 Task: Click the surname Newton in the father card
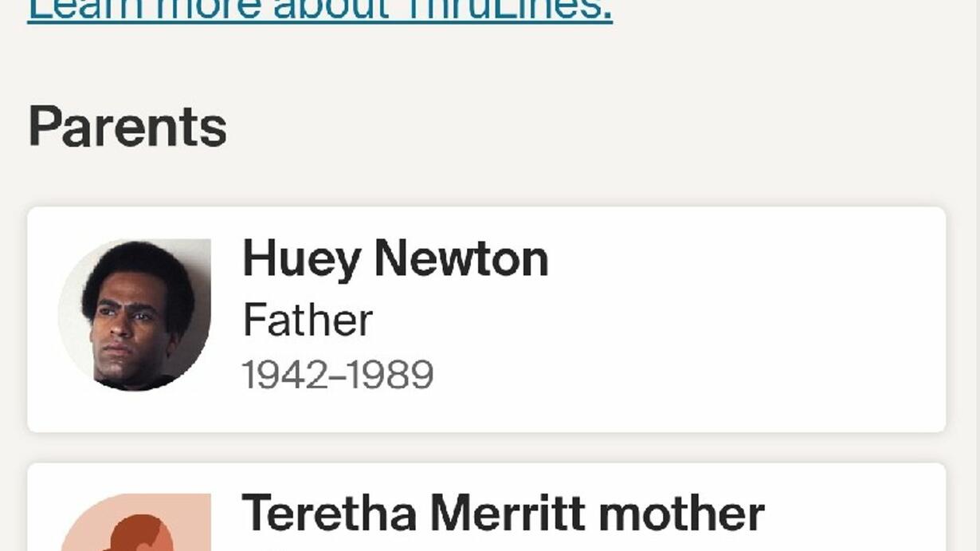click(461, 259)
